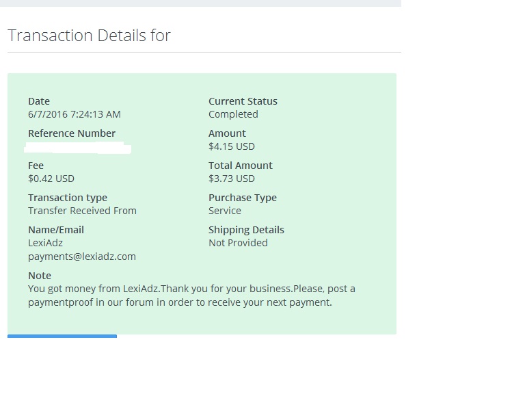
Task: Select the $3.73 USD total amount
Action: pos(232,179)
